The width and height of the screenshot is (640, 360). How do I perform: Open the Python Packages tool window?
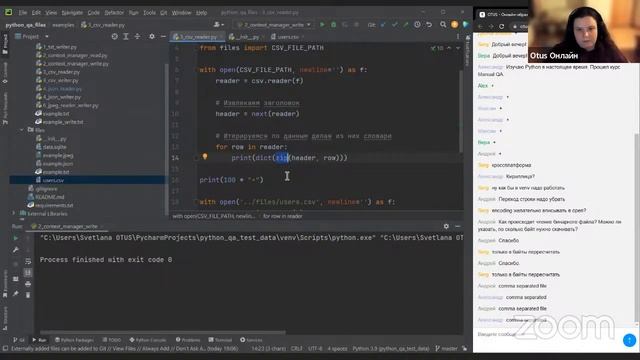point(74,340)
